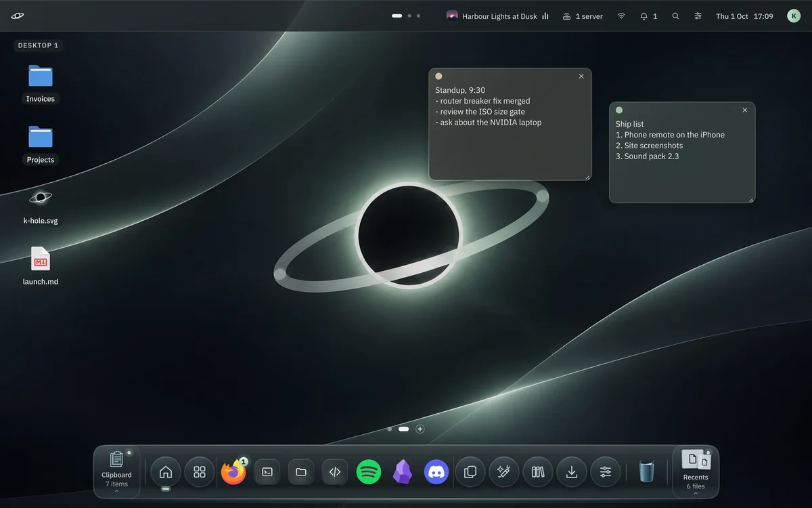This screenshot has height=508, width=812.
Task: Launch Discord from the dock
Action: coord(436,472)
